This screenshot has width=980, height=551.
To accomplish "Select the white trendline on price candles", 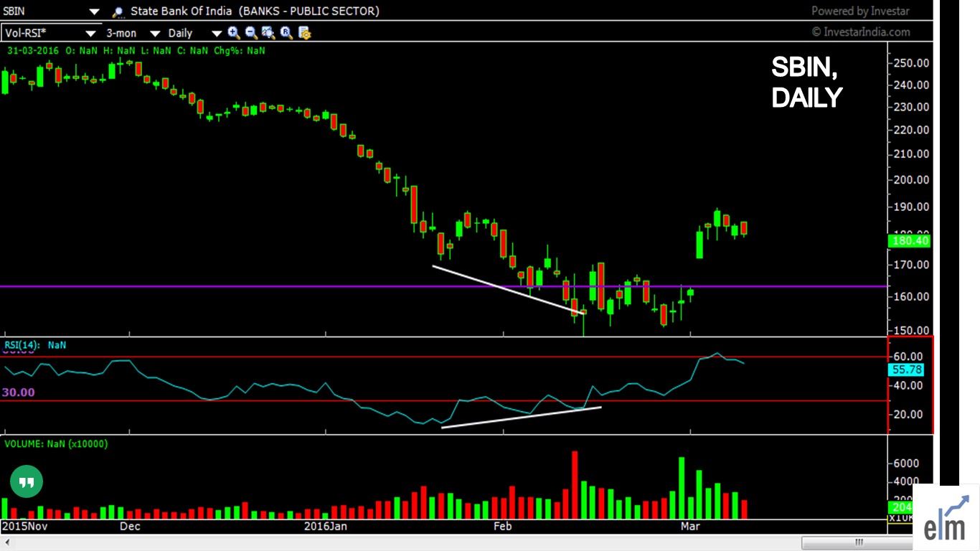I will (x=509, y=288).
